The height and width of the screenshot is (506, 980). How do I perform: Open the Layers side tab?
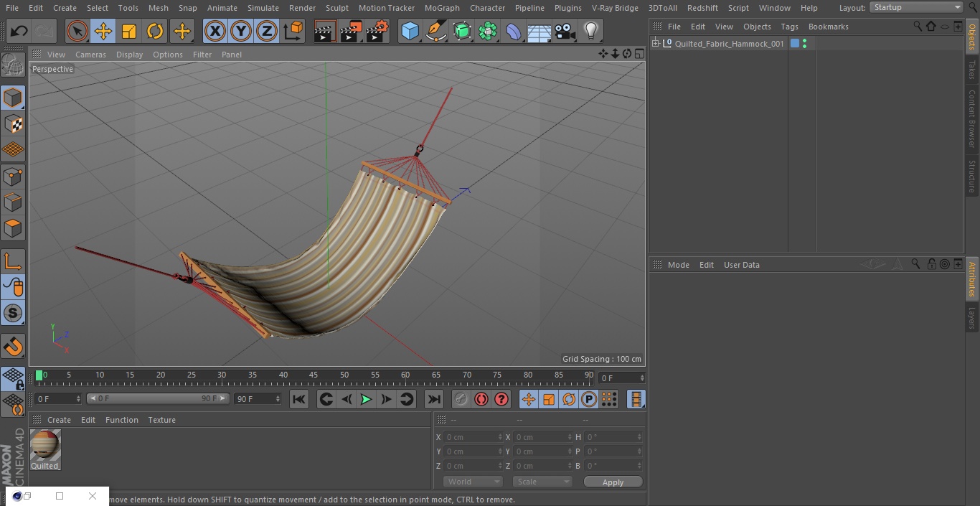(972, 317)
